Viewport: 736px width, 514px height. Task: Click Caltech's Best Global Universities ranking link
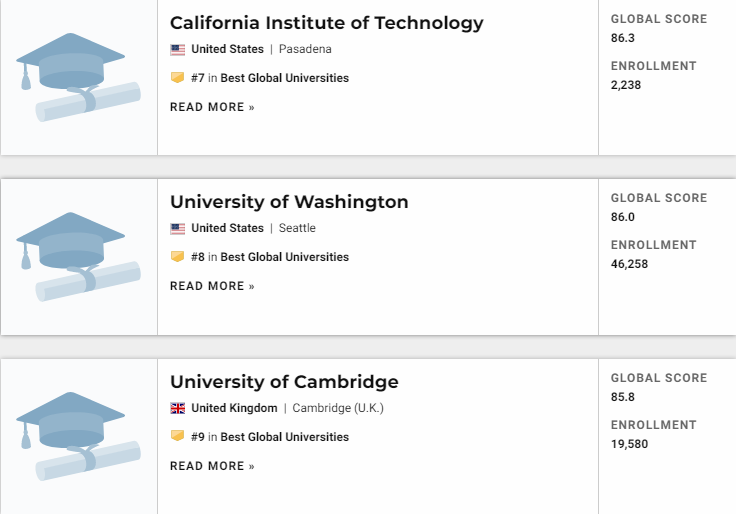[285, 78]
